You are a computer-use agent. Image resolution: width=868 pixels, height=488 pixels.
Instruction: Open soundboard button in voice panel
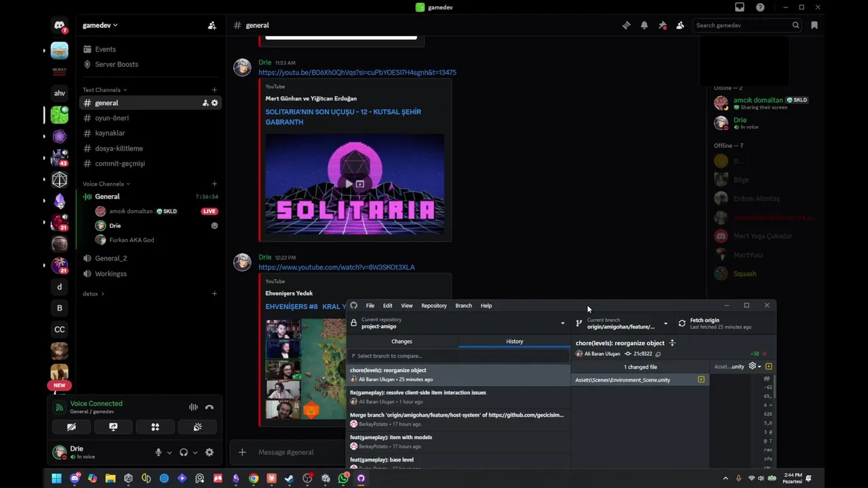point(197,427)
